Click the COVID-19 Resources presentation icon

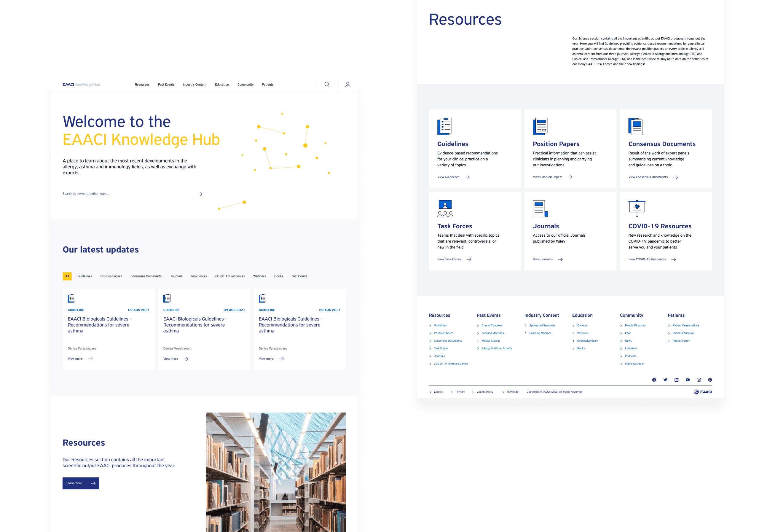click(637, 208)
